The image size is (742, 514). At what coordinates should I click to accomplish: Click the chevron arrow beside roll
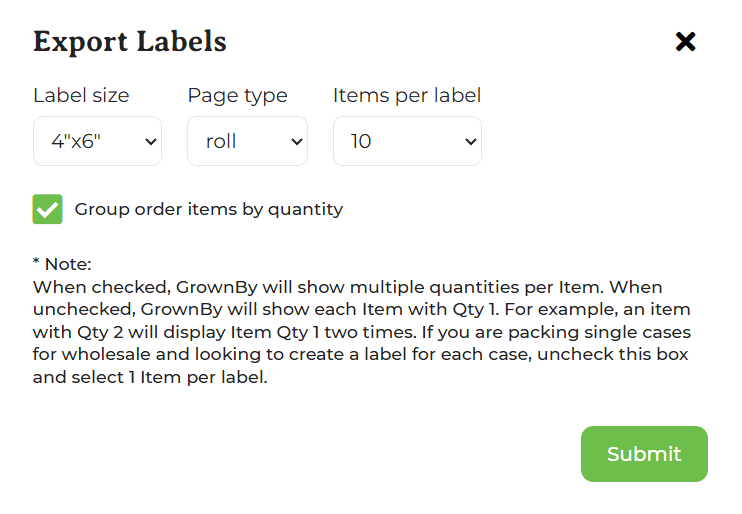pos(296,142)
